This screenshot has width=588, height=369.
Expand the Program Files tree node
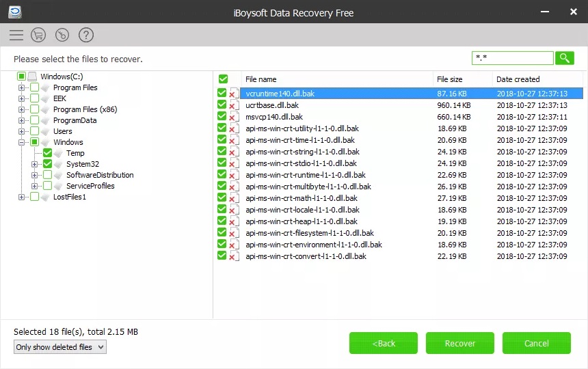[x=21, y=87]
